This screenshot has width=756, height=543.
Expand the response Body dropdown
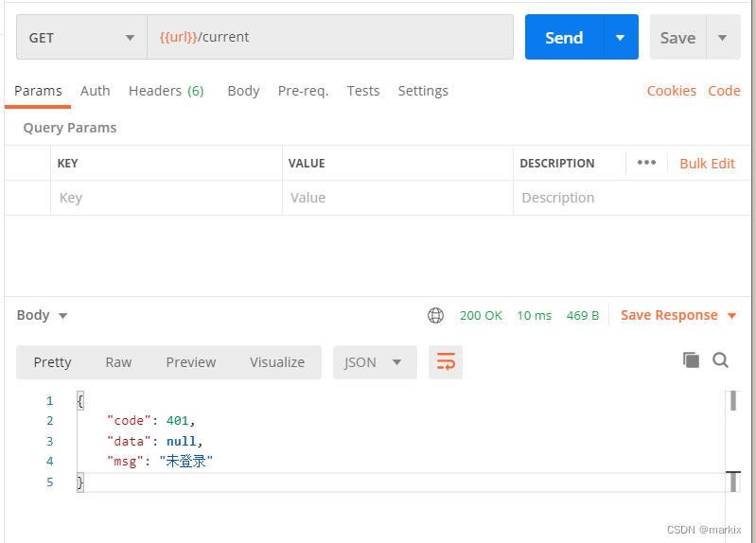point(42,315)
